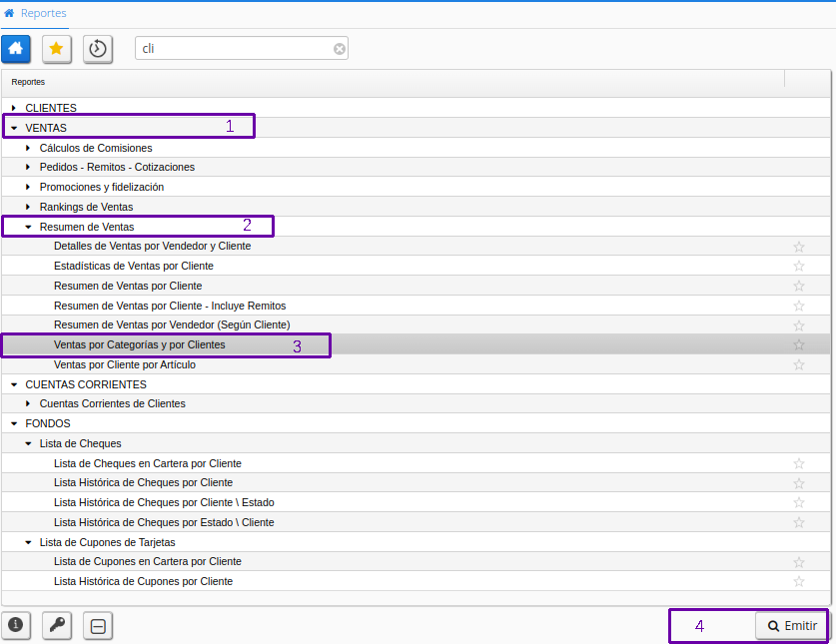Collapse the VENTAS node arrow
Screen dimensions: 836x644
pyautogui.click(x=14, y=128)
